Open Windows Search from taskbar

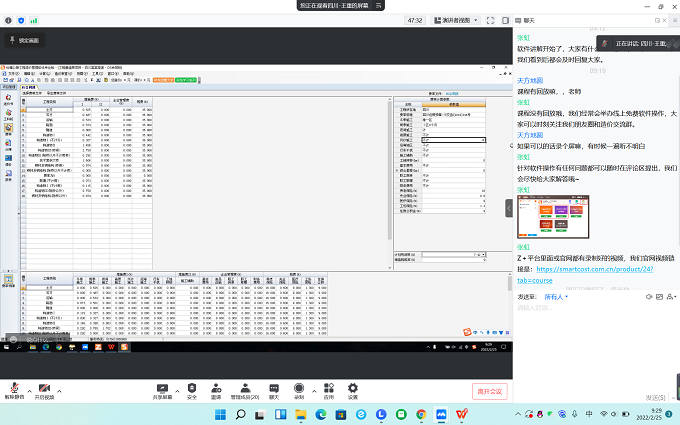coord(240,414)
